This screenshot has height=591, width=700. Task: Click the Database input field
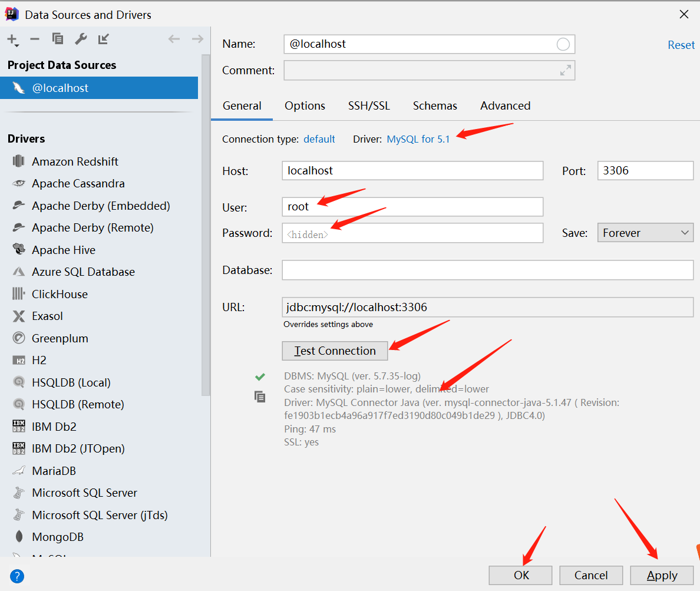coord(487,270)
